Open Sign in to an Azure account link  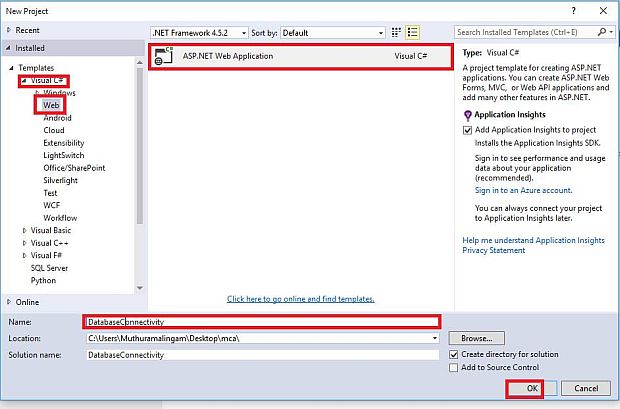click(523, 190)
